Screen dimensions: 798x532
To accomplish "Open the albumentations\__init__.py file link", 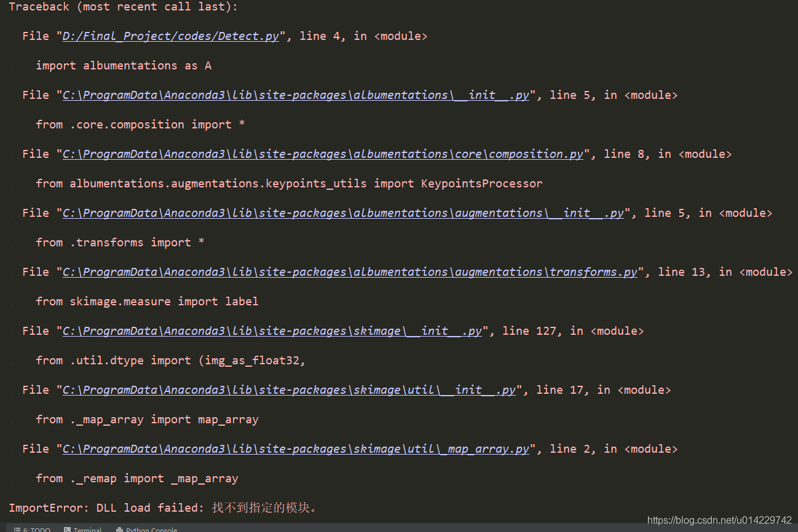I will [x=296, y=95].
